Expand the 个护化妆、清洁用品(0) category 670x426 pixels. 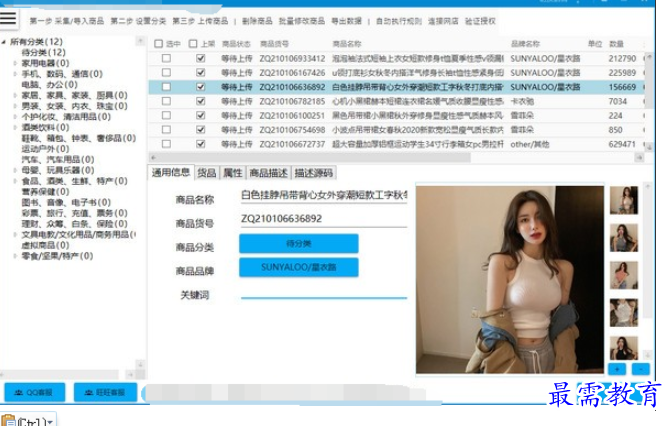[x=15, y=117]
